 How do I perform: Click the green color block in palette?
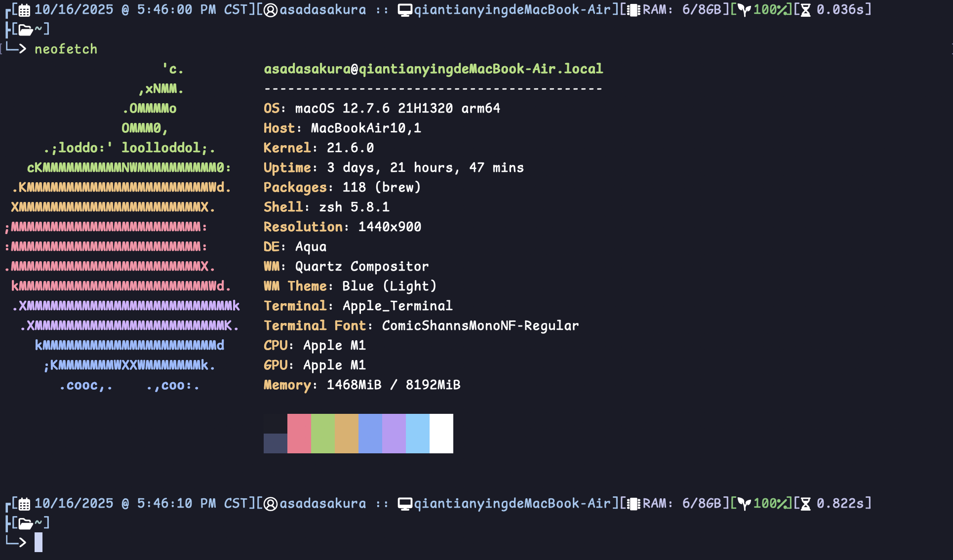pyautogui.click(x=322, y=433)
